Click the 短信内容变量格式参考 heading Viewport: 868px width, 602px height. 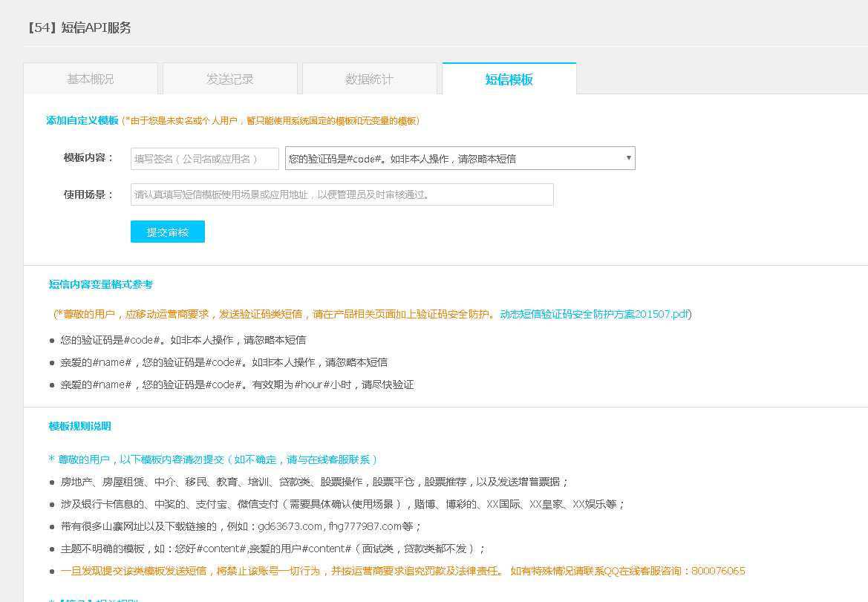pos(101,284)
